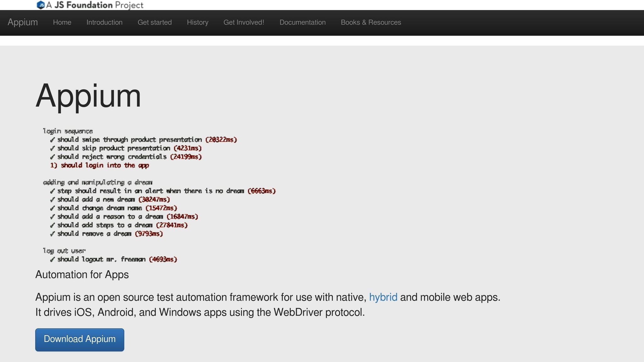Click the 'should add a new dream' line
The height and width of the screenshot is (362, 644).
tap(110, 200)
